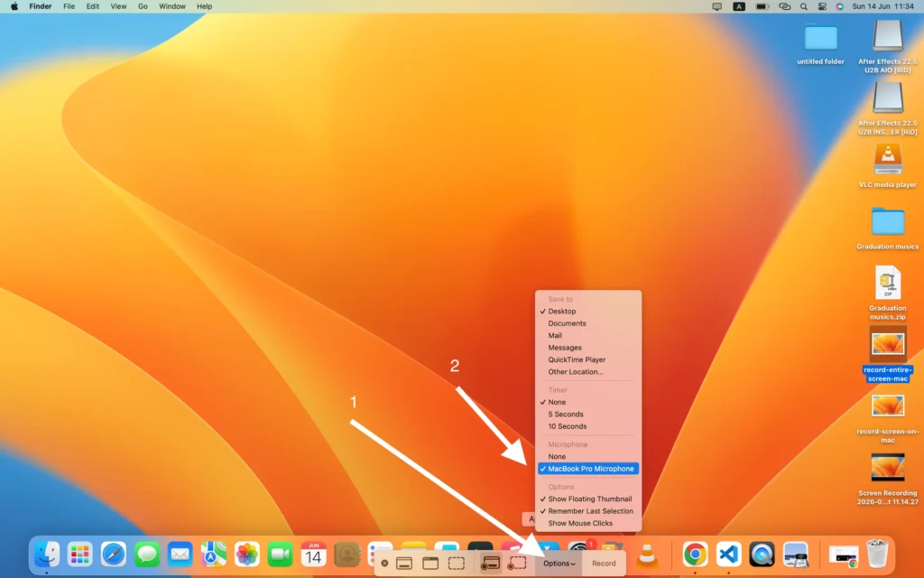Screen dimensions: 924x578
Task: Open minimized Chrome window thumbnail in Dock
Action: tap(844, 555)
